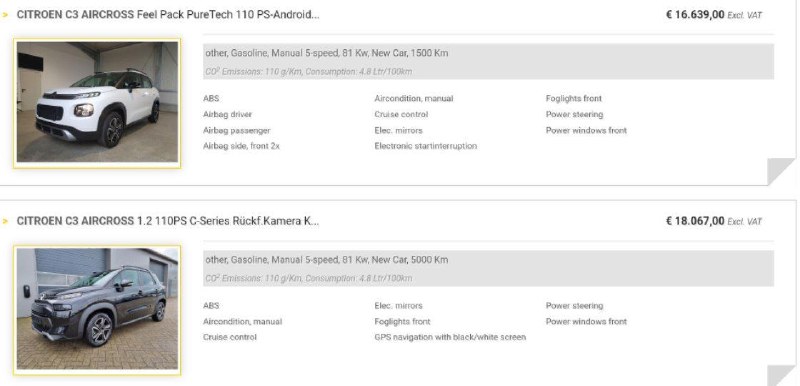
Task: Click GPS navigation with black/white screen feature
Action: point(450,338)
